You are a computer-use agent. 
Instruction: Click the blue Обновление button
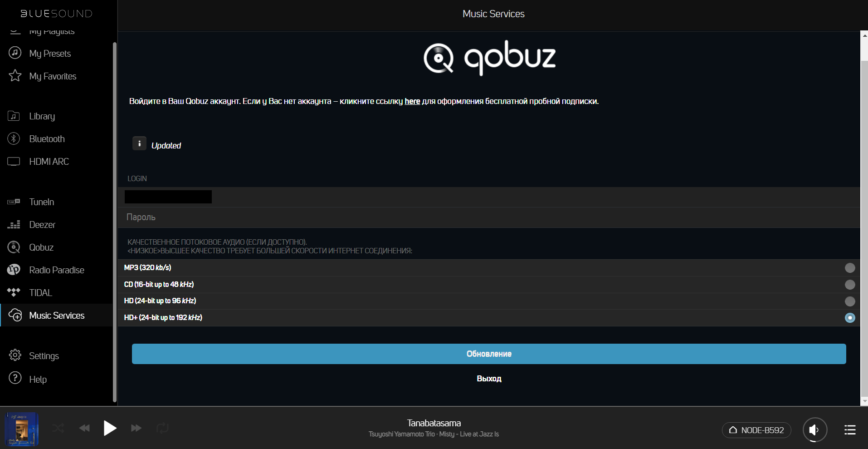click(x=489, y=354)
